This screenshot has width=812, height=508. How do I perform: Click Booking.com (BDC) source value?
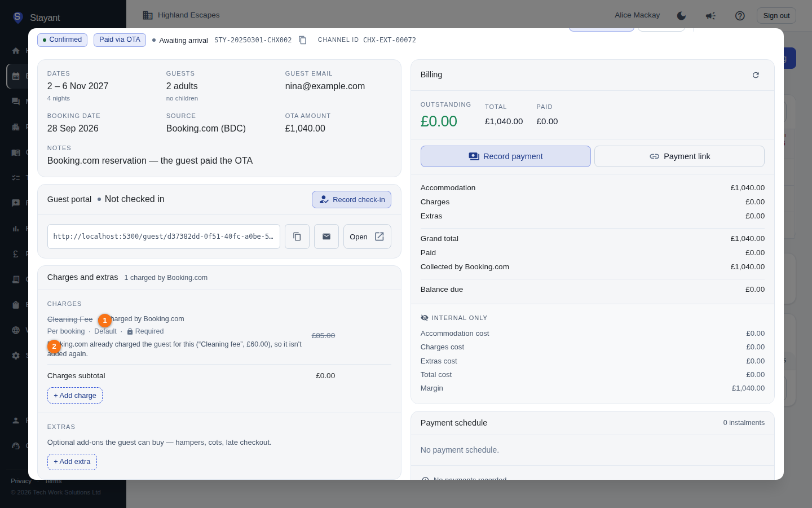(x=206, y=129)
